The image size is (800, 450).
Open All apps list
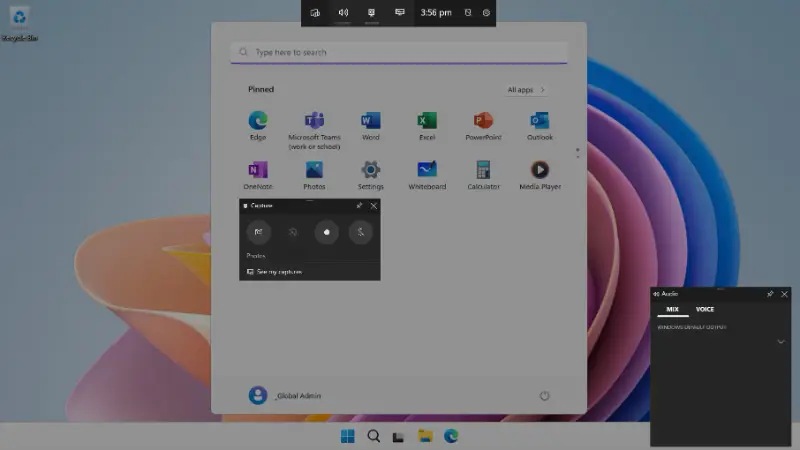point(526,90)
